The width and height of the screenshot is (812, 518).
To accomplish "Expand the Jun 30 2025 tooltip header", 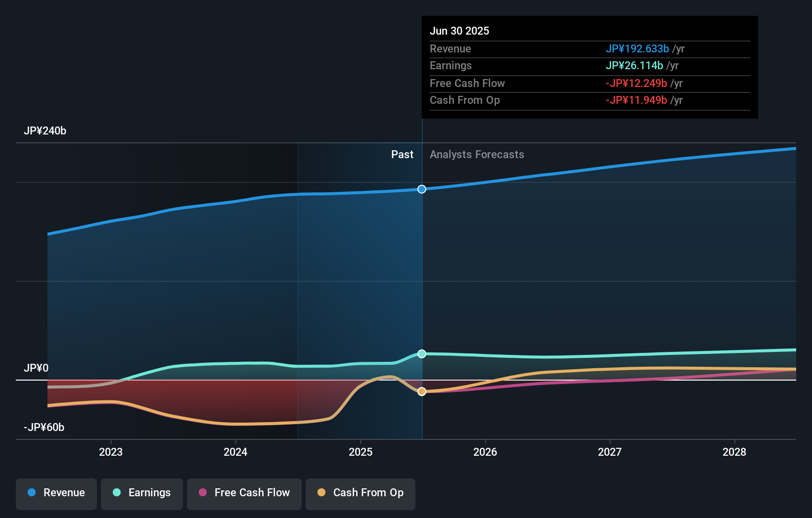I will pyautogui.click(x=459, y=31).
